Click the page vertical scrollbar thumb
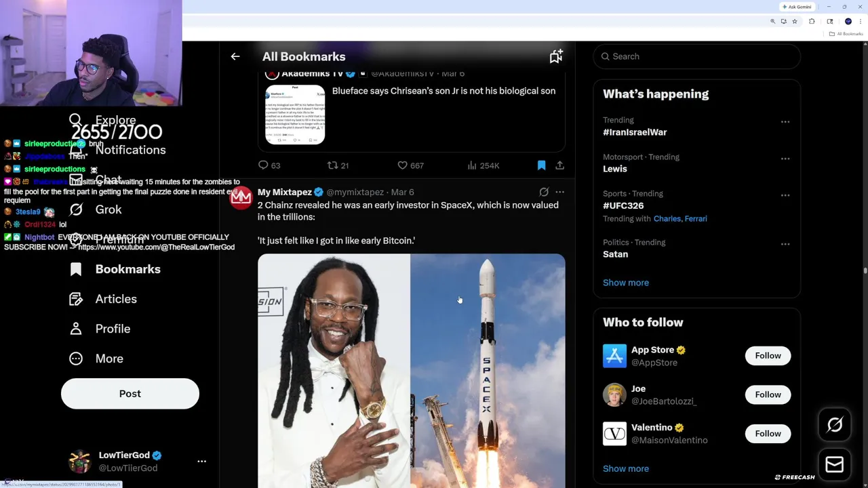 click(x=865, y=271)
